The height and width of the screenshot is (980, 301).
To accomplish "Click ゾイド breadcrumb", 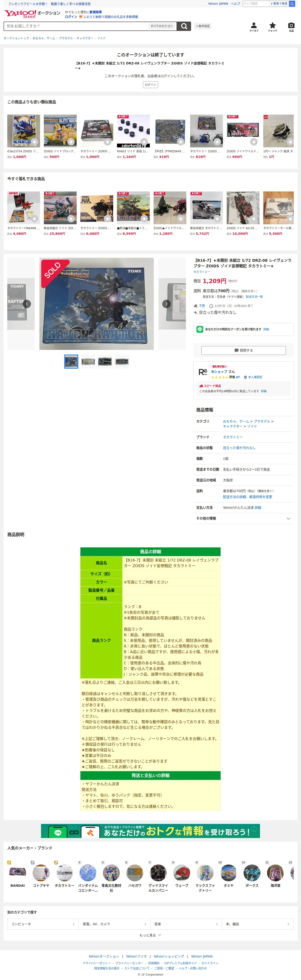I will pos(101,38).
